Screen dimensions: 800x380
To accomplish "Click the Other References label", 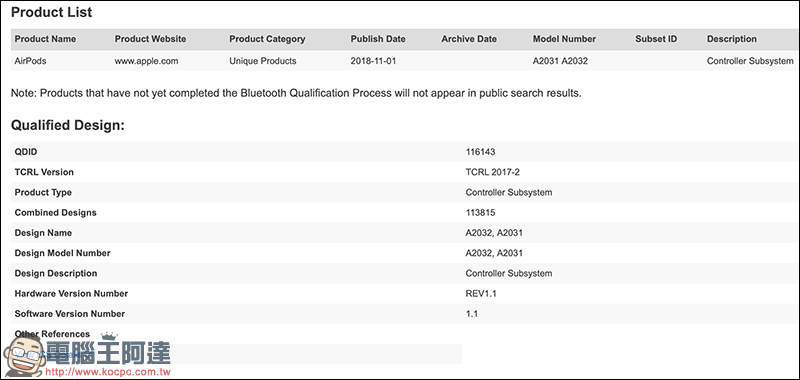I will click(x=52, y=334).
